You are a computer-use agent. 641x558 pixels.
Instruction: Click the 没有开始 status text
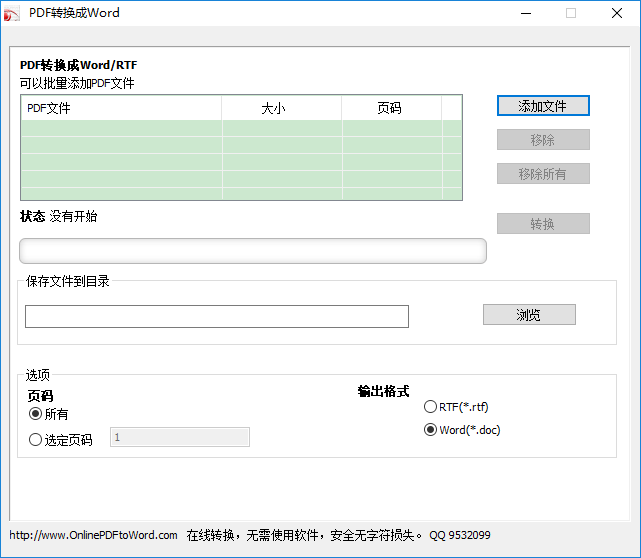pos(73,216)
